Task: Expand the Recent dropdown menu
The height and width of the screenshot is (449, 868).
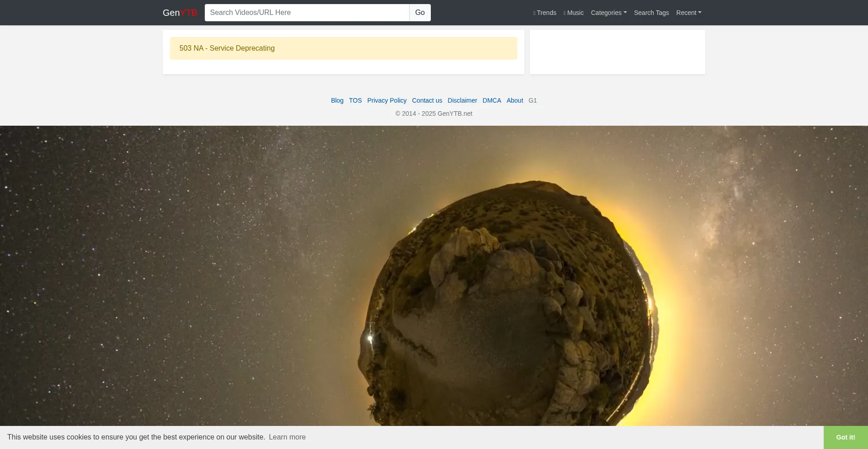Action: (x=689, y=13)
